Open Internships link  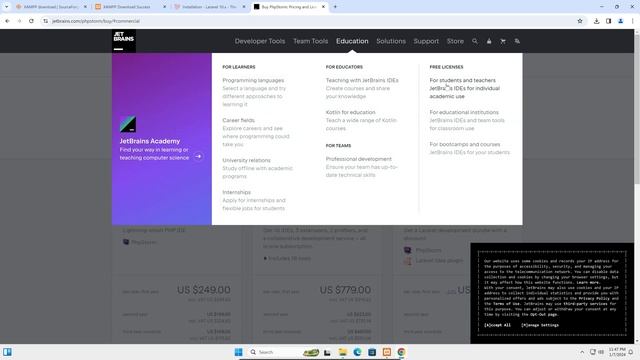click(236, 192)
